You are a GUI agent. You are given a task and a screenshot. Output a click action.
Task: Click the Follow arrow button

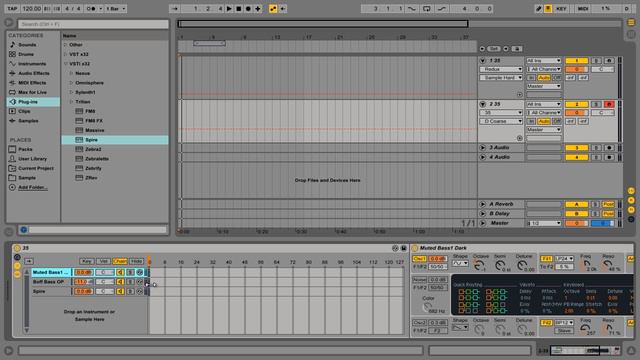coord(175,9)
